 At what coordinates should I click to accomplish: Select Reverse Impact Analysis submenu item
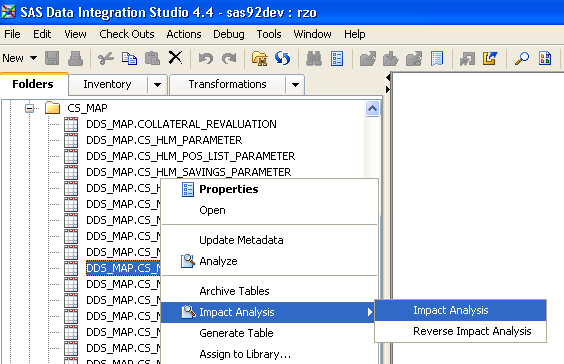click(460, 331)
